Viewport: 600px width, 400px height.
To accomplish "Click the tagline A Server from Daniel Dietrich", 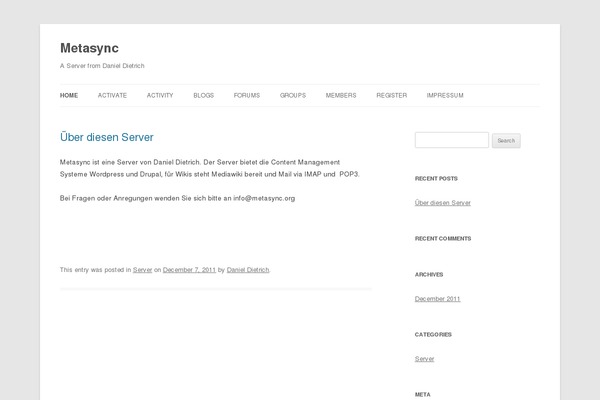I will 102,66.
